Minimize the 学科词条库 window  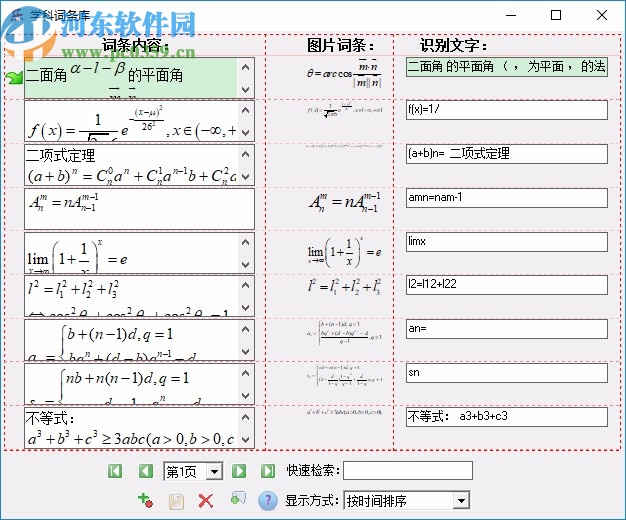[x=511, y=15]
